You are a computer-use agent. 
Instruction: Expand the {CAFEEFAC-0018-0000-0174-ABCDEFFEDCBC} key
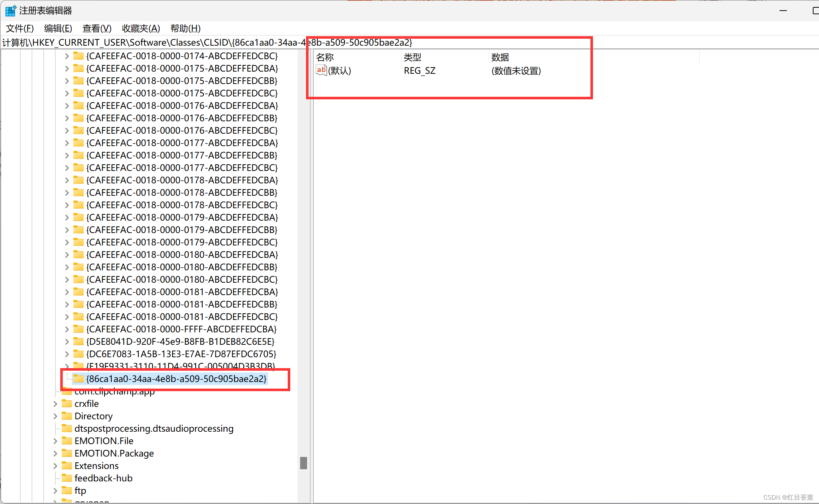[x=66, y=56]
